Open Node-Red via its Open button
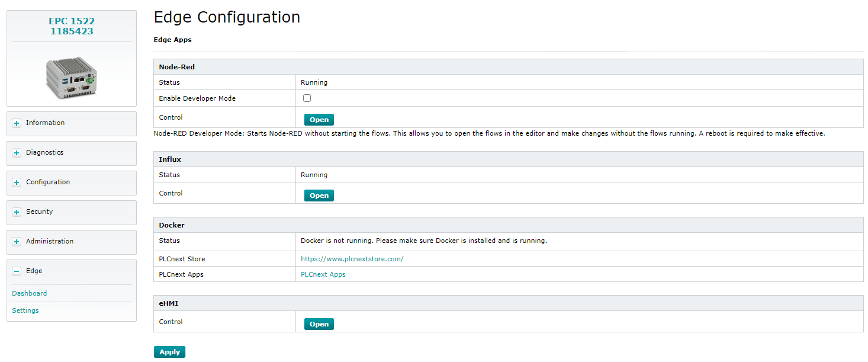The height and width of the screenshot is (362, 868). pyautogui.click(x=319, y=120)
